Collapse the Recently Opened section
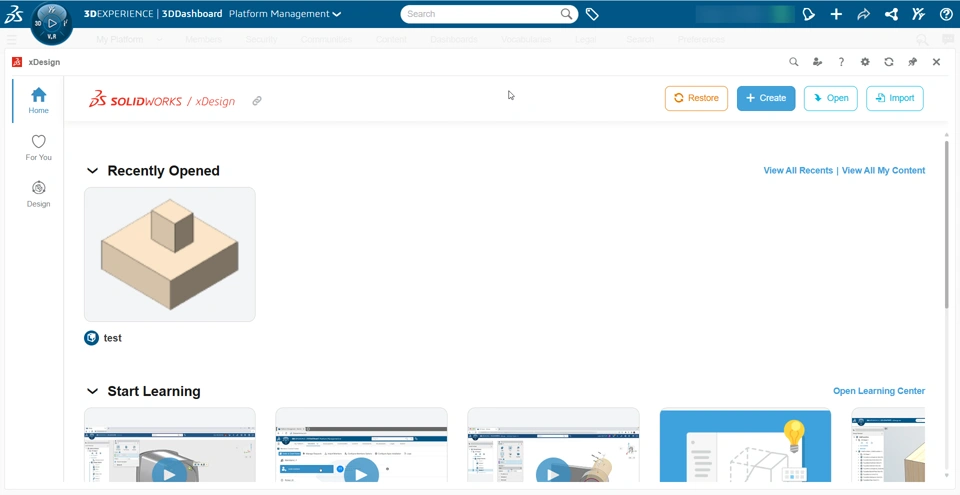This screenshot has width=960, height=495. 92,171
